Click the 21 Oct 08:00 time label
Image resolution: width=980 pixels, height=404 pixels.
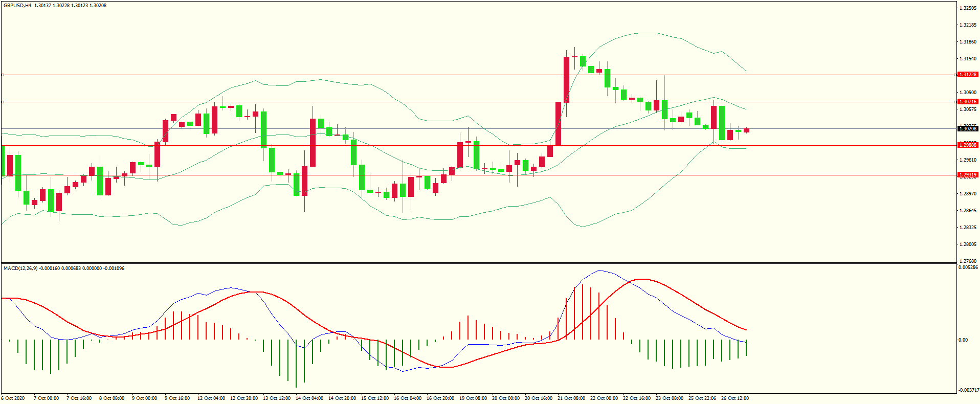pos(571,398)
